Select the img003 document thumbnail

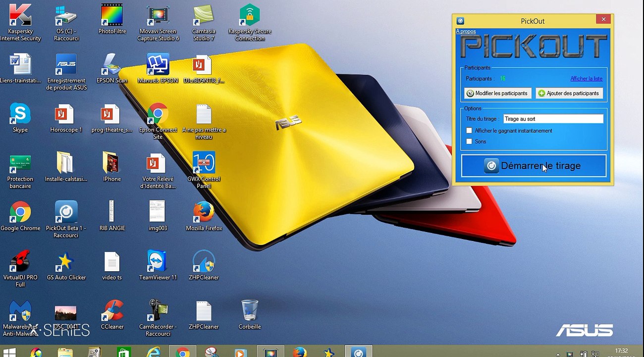coord(158,216)
